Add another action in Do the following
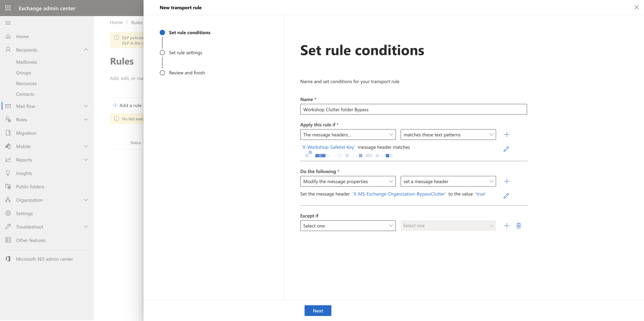The width and height of the screenshot is (644, 321). (x=506, y=181)
